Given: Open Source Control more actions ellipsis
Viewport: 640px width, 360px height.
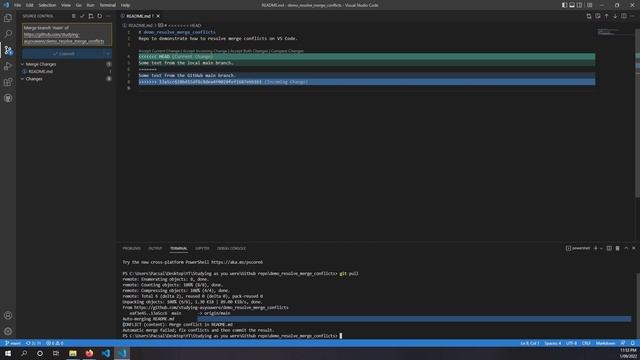Looking at the screenshot, I should pyautogui.click(x=108, y=16).
